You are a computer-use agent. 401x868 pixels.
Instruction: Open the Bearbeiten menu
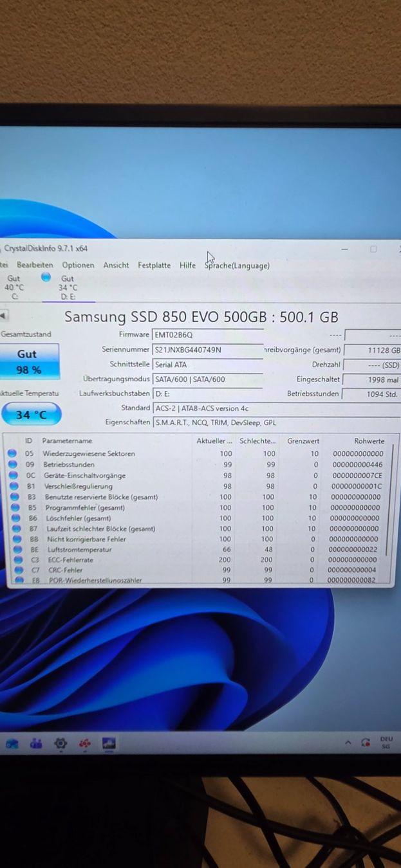[x=35, y=265]
